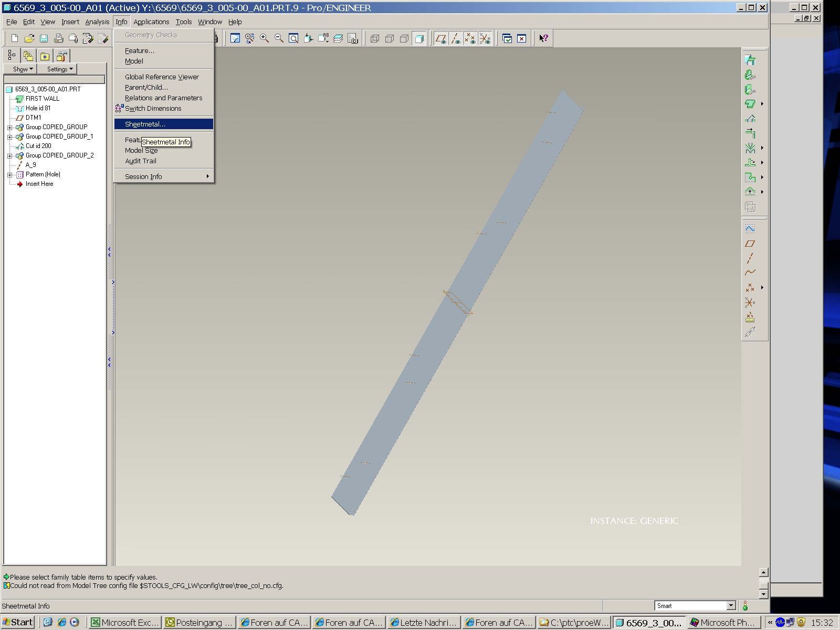Open the Smart selection filter dropdown

tap(731, 606)
